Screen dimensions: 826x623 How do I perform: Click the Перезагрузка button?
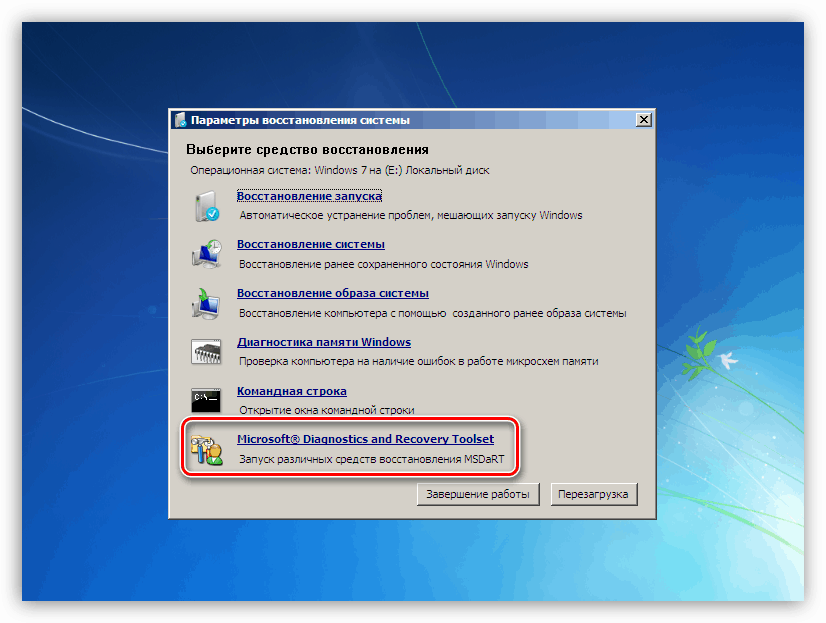594,495
